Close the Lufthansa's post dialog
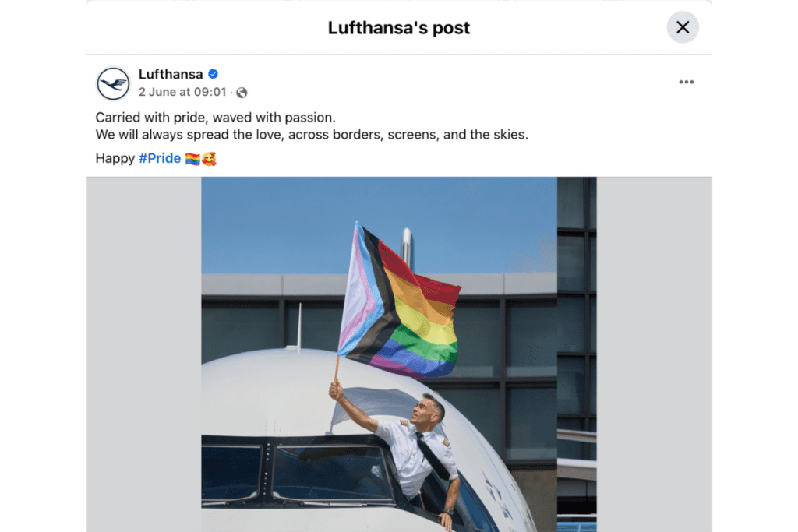 (x=683, y=27)
